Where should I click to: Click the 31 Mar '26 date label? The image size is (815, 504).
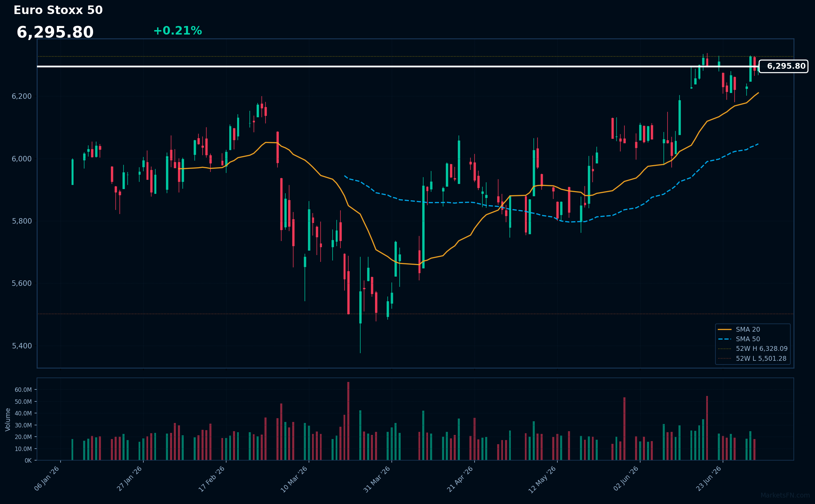click(377, 479)
